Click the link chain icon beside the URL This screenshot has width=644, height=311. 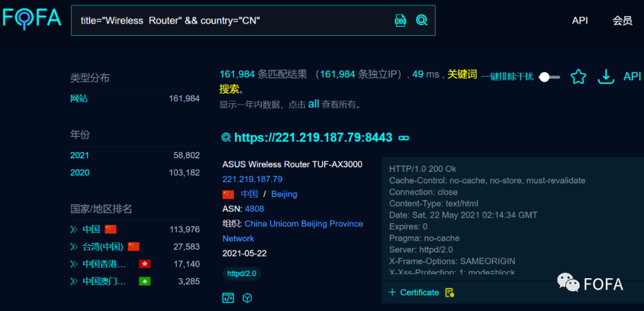point(404,138)
